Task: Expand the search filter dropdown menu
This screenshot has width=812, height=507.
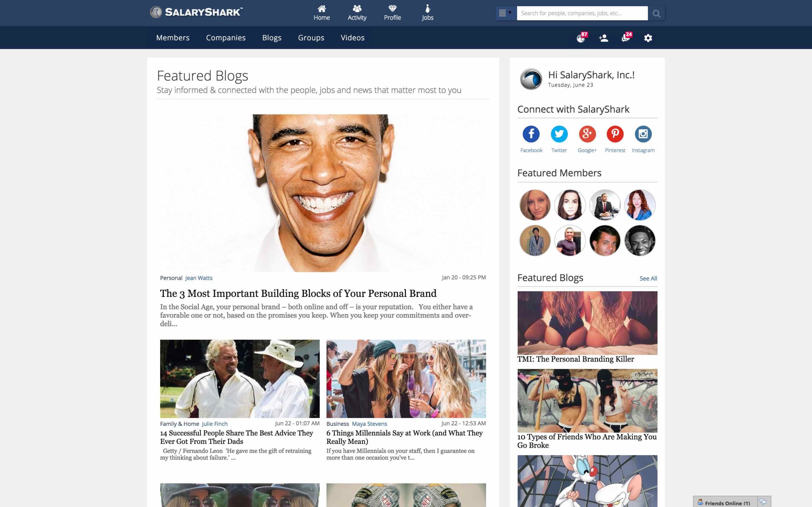Action: (x=505, y=13)
